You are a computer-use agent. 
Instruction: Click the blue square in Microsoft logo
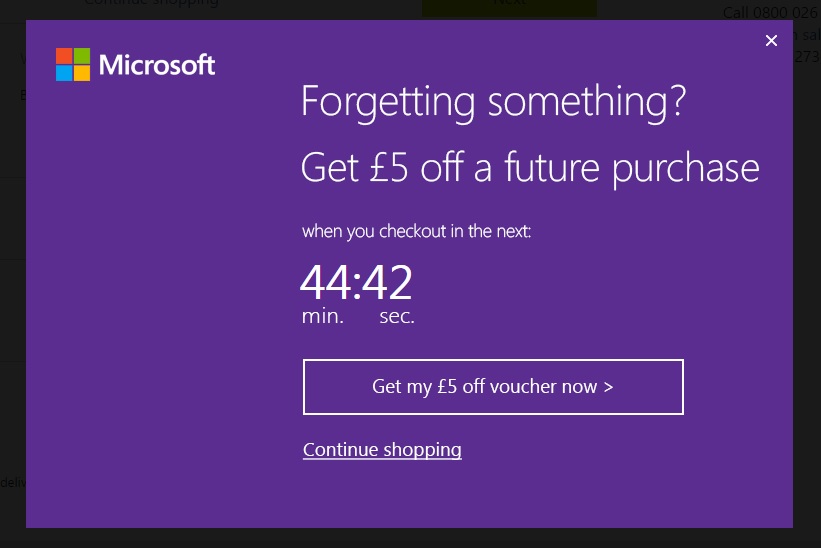64,73
